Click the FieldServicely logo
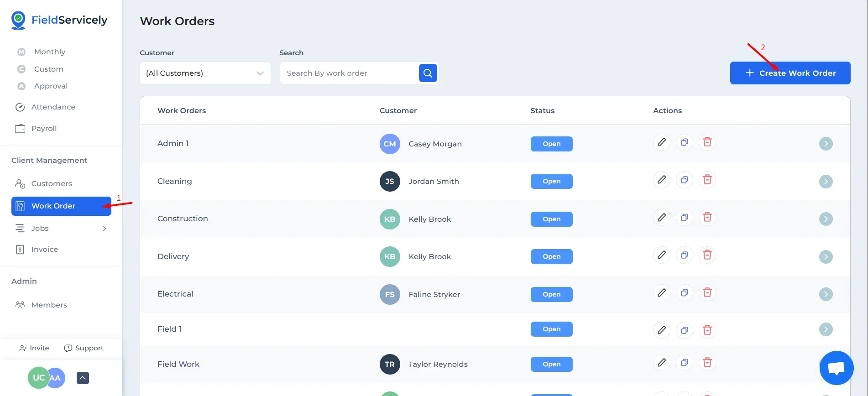The height and width of the screenshot is (396, 868). [x=59, y=20]
